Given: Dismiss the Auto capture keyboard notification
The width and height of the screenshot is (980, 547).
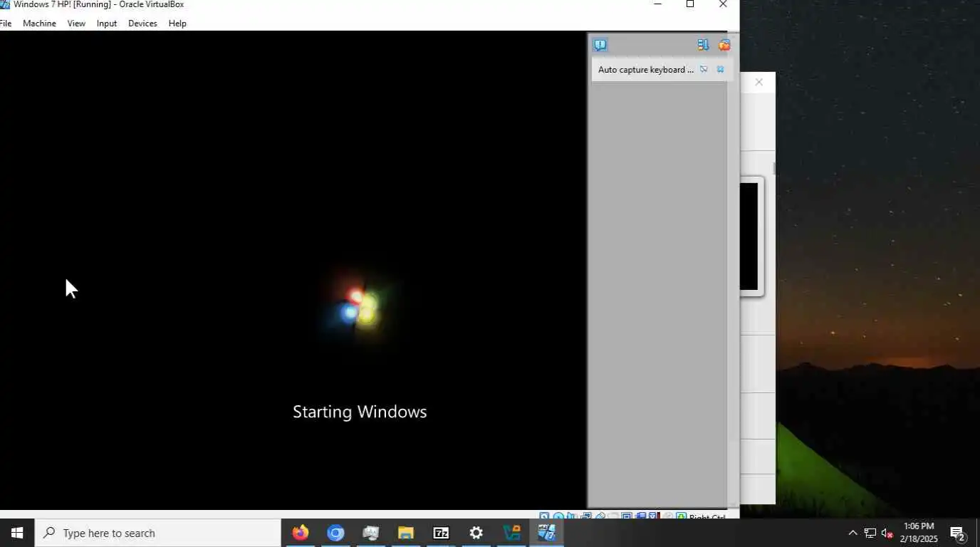Looking at the screenshot, I should (720, 69).
